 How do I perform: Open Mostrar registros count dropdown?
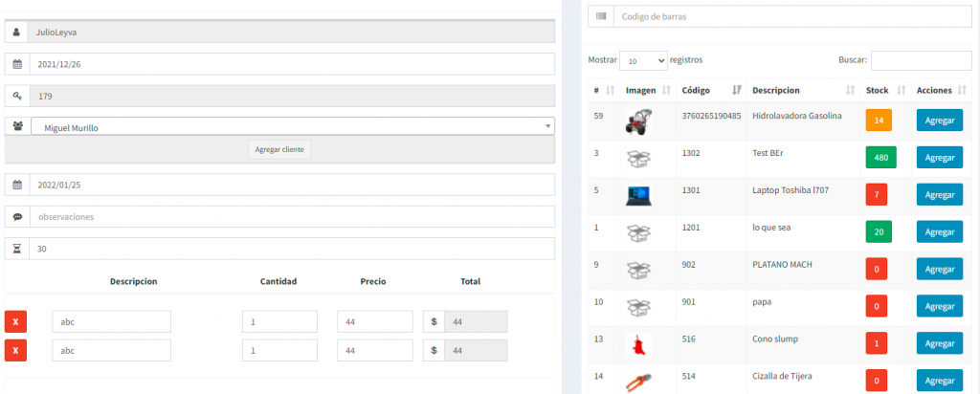(642, 60)
